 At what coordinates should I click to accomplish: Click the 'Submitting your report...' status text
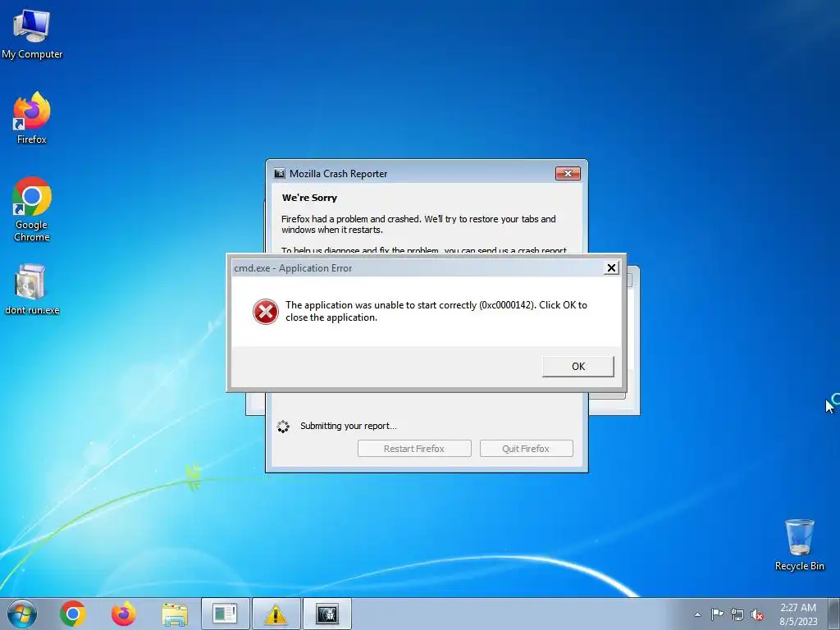(x=348, y=426)
